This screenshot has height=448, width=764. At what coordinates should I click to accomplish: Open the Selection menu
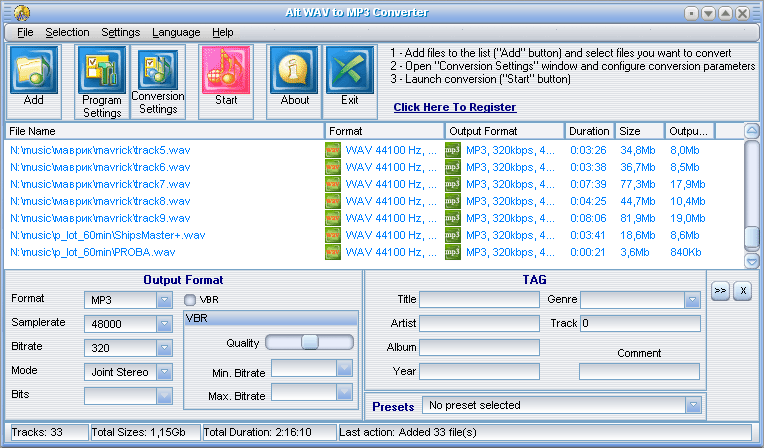(67, 32)
